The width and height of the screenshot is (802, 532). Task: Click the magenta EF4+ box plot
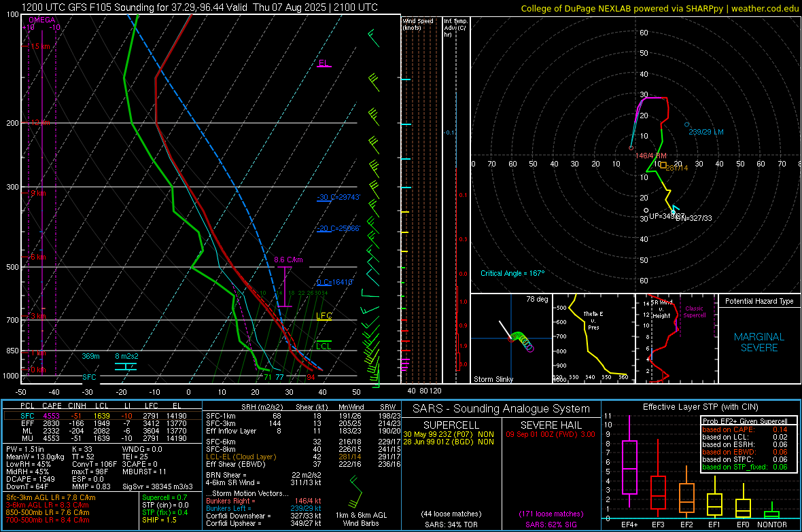pyautogui.click(x=629, y=461)
